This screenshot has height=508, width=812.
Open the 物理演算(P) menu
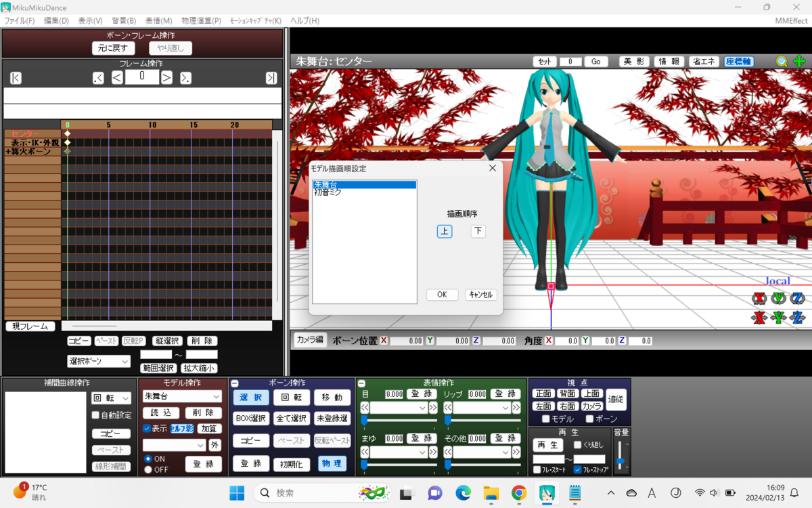(x=201, y=21)
